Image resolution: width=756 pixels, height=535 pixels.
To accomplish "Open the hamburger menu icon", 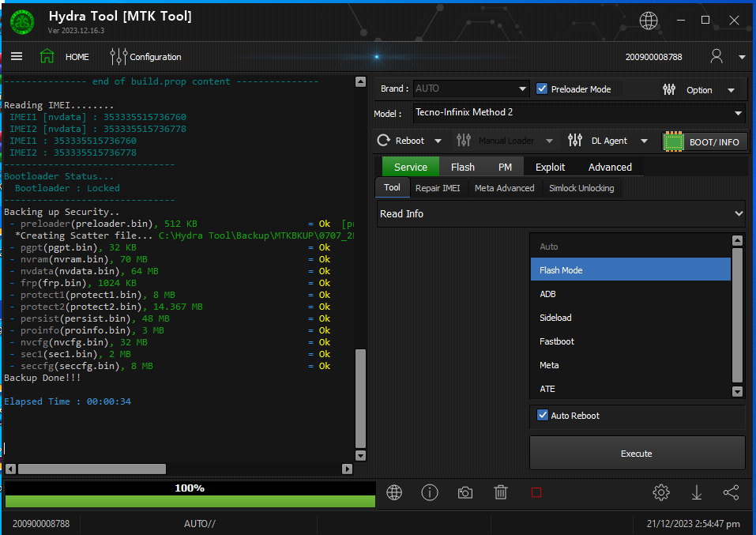I will point(17,56).
